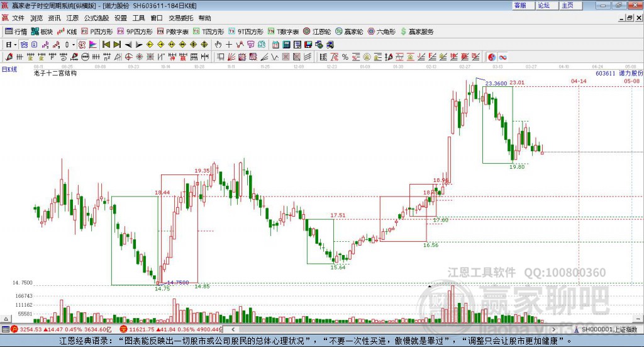Open the P四方形 tool

(97, 31)
